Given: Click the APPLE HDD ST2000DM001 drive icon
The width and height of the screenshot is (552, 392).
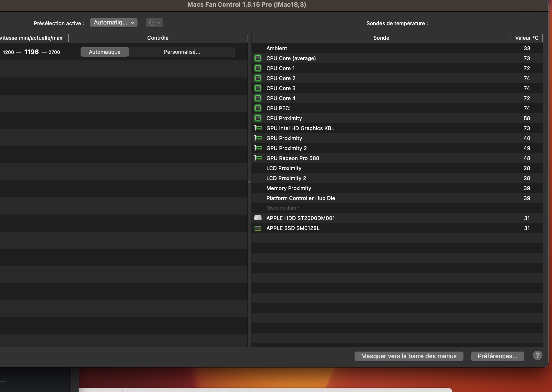Looking at the screenshot, I should pos(258,218).
